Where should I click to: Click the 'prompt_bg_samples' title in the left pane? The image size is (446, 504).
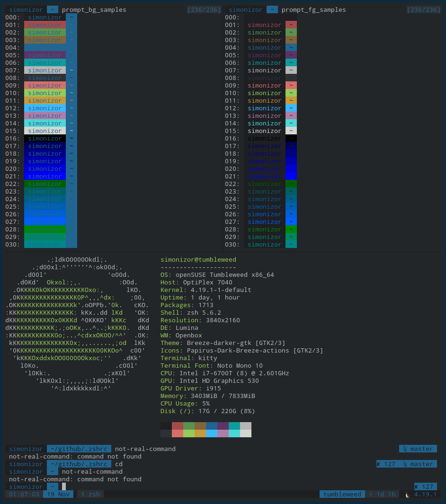94,9
